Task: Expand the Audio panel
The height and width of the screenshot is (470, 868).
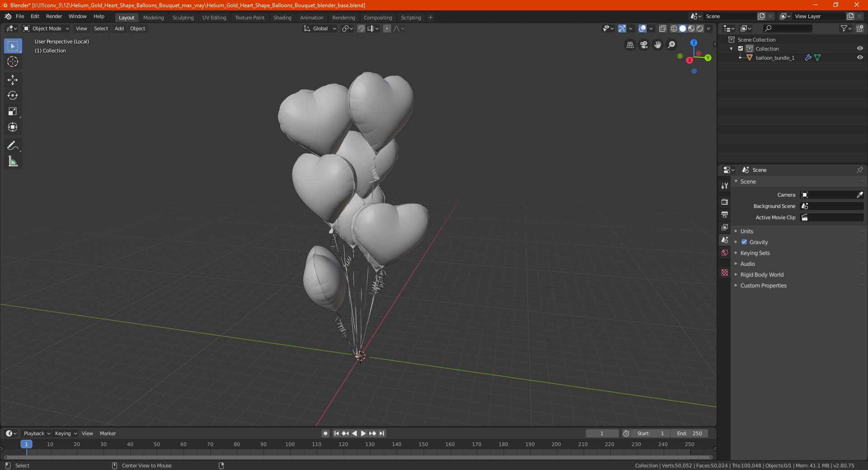Action: 747,263
